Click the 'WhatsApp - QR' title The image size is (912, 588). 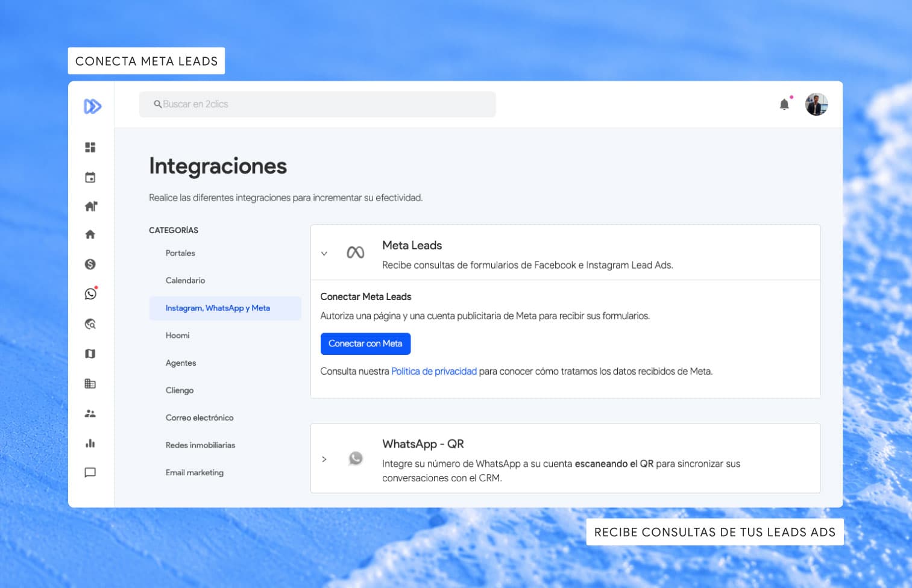[x=423, y=444]
